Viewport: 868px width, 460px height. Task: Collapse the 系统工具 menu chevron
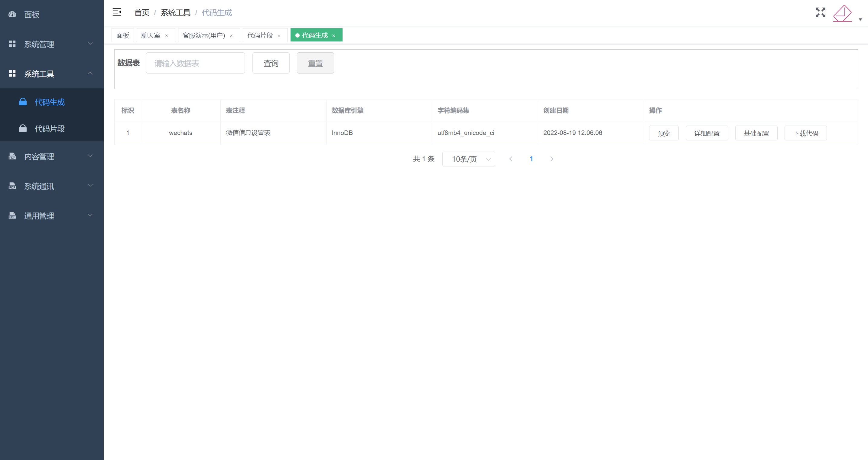point(90,73)
